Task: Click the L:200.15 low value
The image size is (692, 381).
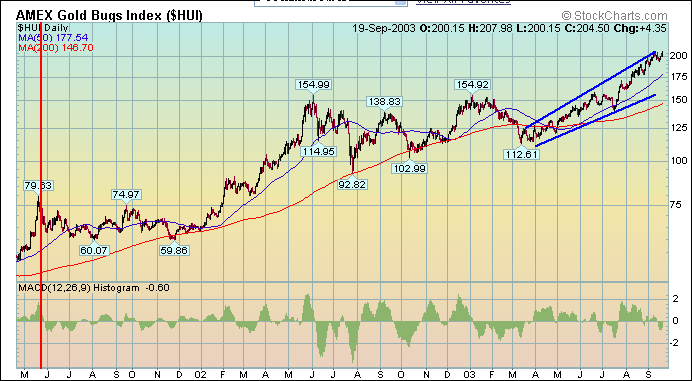Action: [538, 28]
